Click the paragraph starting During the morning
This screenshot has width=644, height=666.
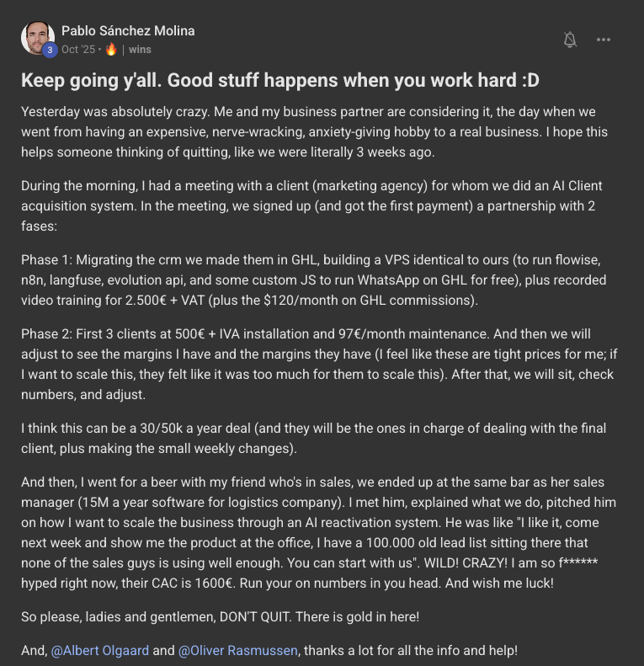[x=311, y=205]
